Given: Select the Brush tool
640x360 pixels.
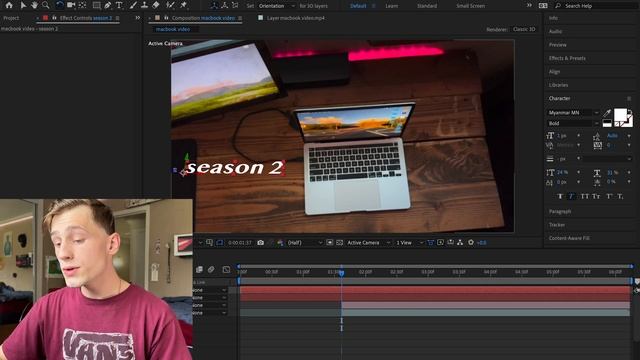Looking at the screenshot, I should coord(133,5).
